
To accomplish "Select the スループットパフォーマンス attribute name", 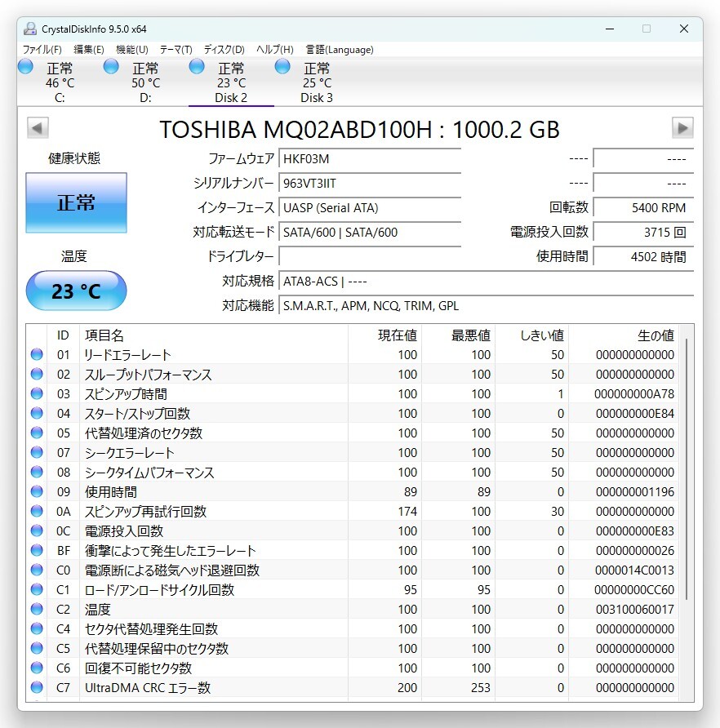I will [x=148, y=375].
